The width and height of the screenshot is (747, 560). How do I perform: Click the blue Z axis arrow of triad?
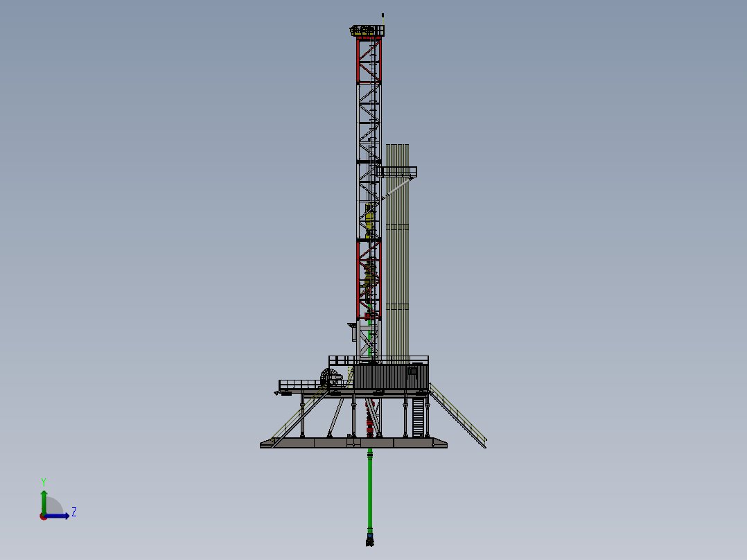[x=57, y=516]
